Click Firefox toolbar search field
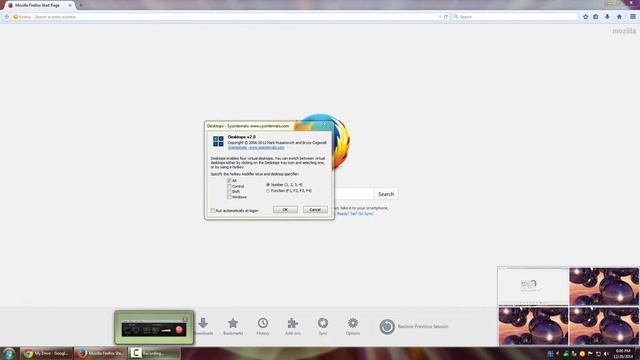640x360 pixels. tap(515, 17)
